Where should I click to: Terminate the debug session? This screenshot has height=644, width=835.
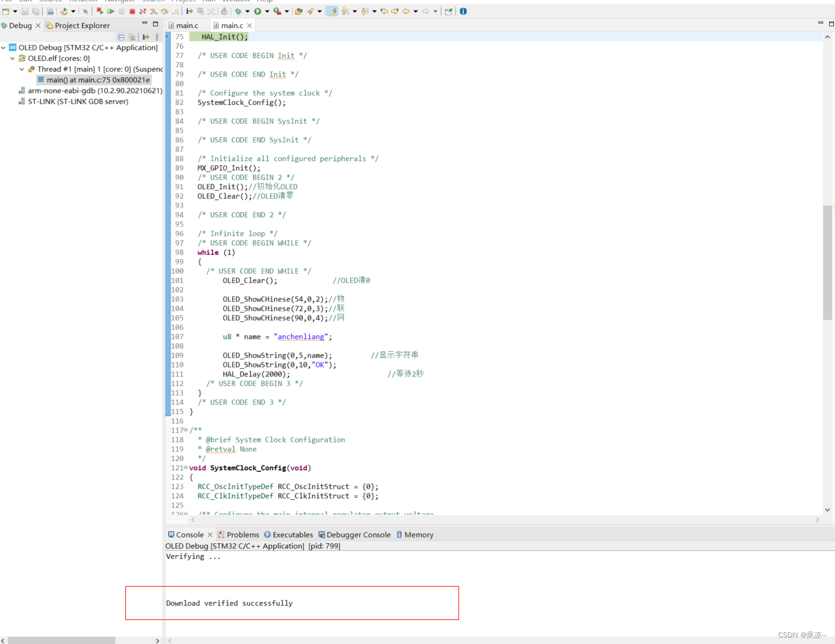point(132,11)
